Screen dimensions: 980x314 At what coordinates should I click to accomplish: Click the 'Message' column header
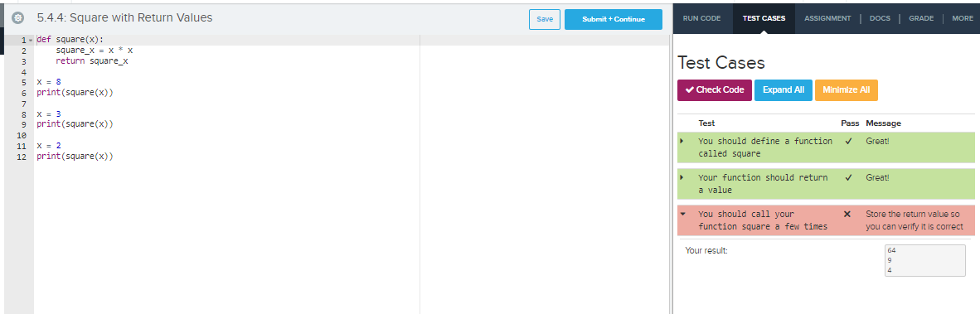[x=883, y=123]
